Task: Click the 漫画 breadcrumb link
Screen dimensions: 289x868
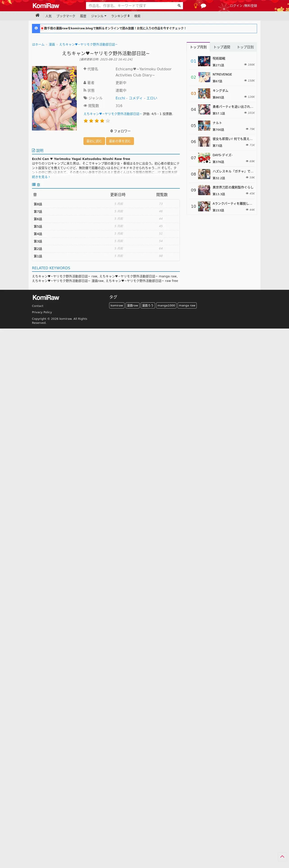Action: click(52, 44)
